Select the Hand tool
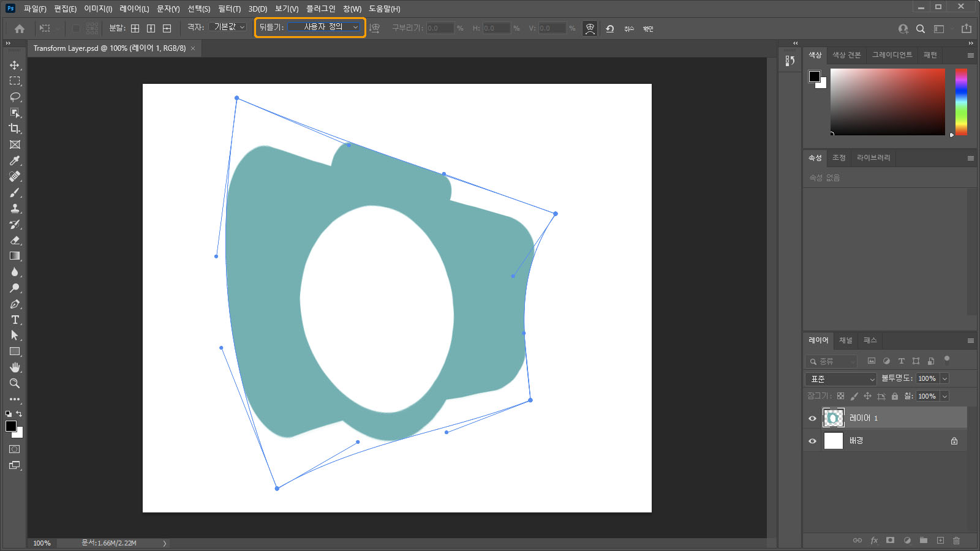The image size is (980, 551). 15,367
